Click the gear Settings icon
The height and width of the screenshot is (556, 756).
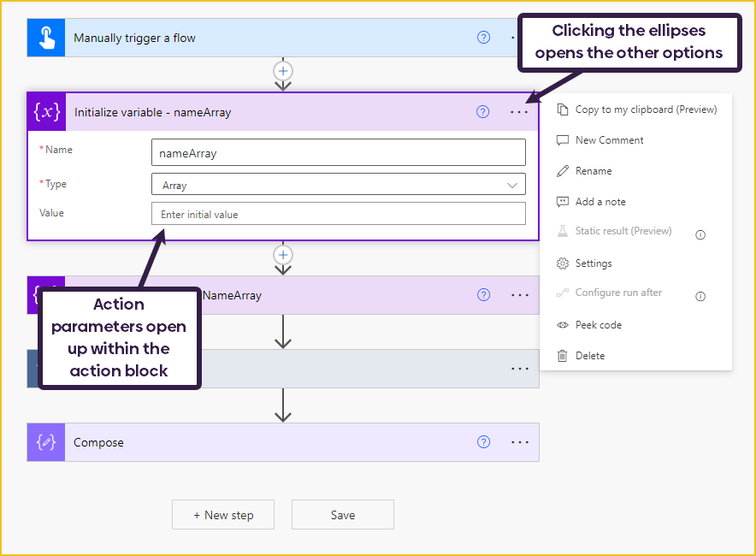click(x=562, y=263)
